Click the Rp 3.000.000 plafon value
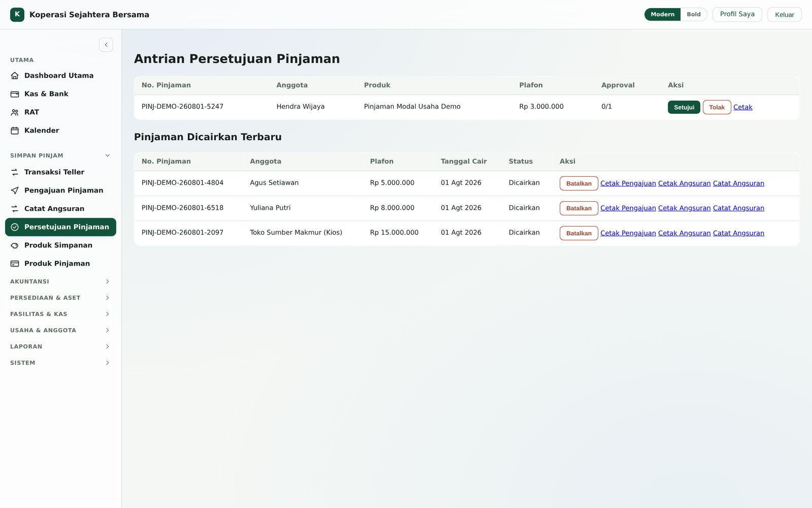This screenshot has width=812, height=508. [541, 107]
